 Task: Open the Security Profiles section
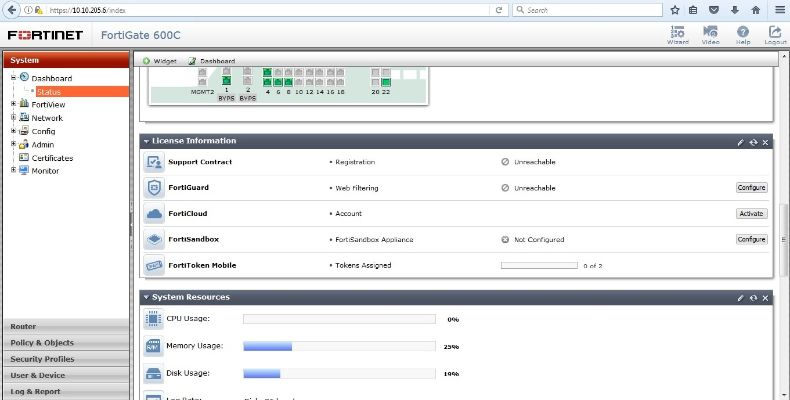point(66,359)
